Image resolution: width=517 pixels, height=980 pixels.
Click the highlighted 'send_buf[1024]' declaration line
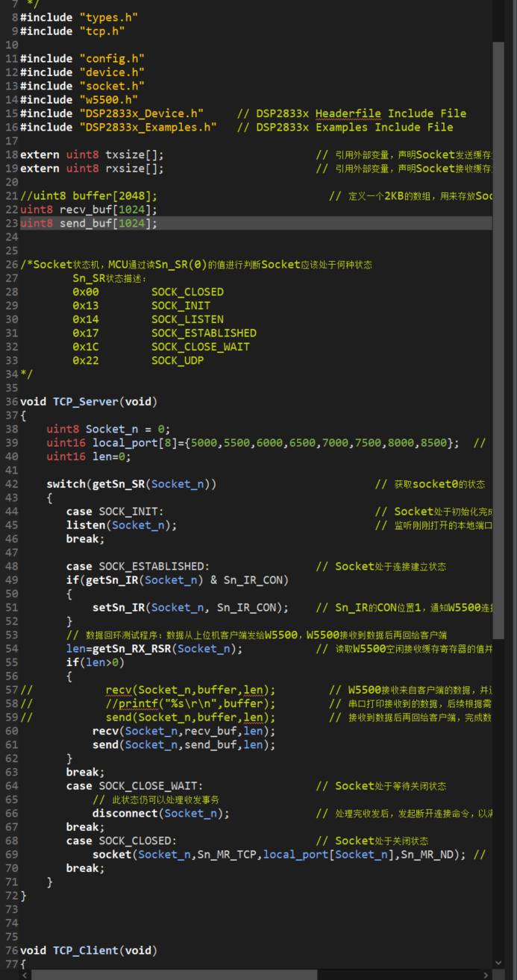tap(256, 223)
